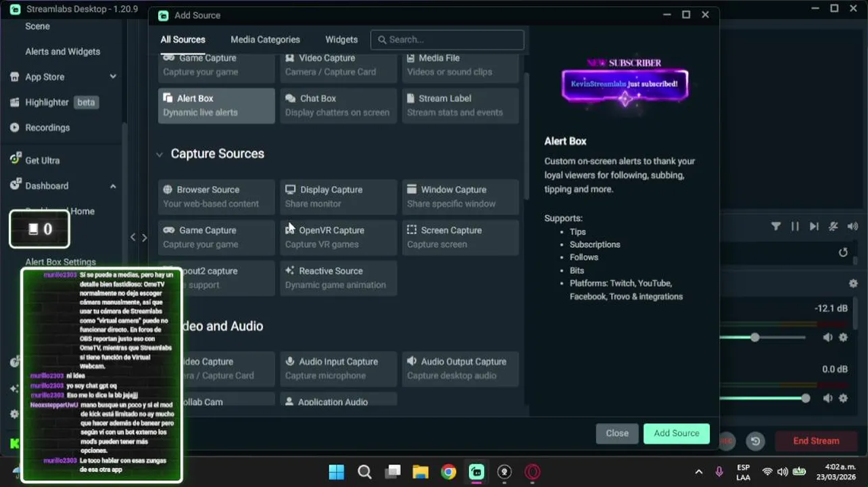Toggle the speaker icon in the top toolbar
Viewport: 868px width, 487px height.
click(x=852, y=227)
